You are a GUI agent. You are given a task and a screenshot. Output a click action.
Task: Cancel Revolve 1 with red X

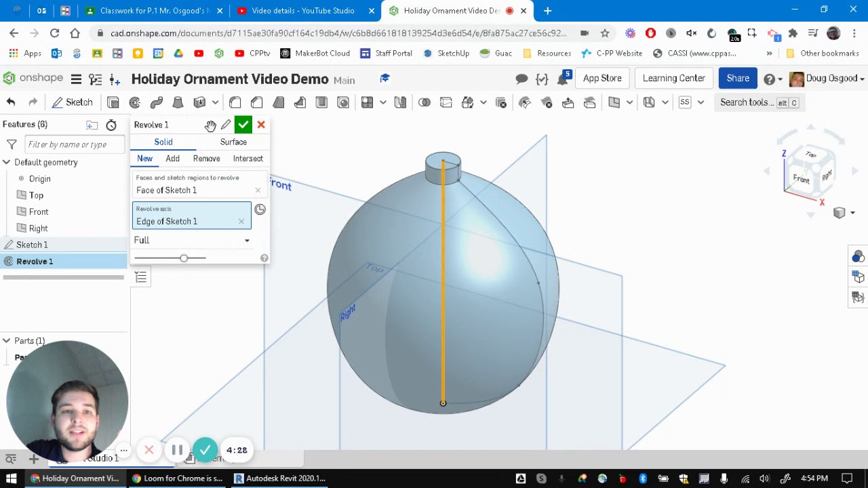coord(261,125)
